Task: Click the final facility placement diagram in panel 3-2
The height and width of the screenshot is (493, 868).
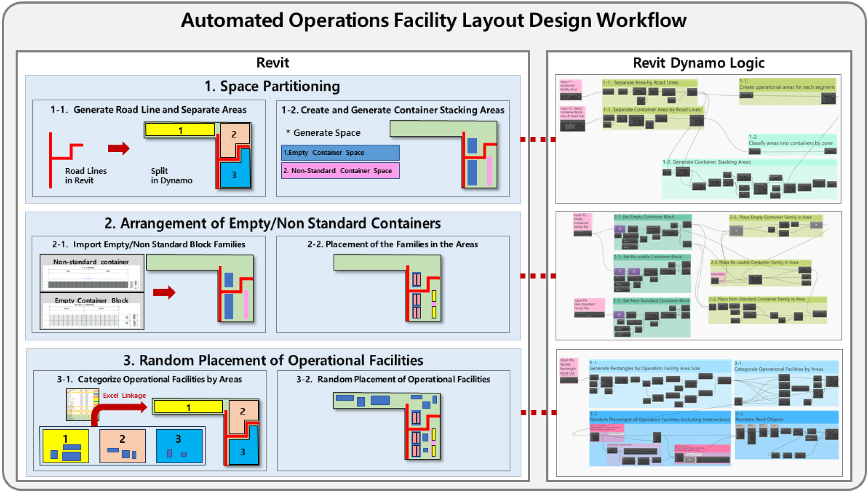Action: [387, 426]
